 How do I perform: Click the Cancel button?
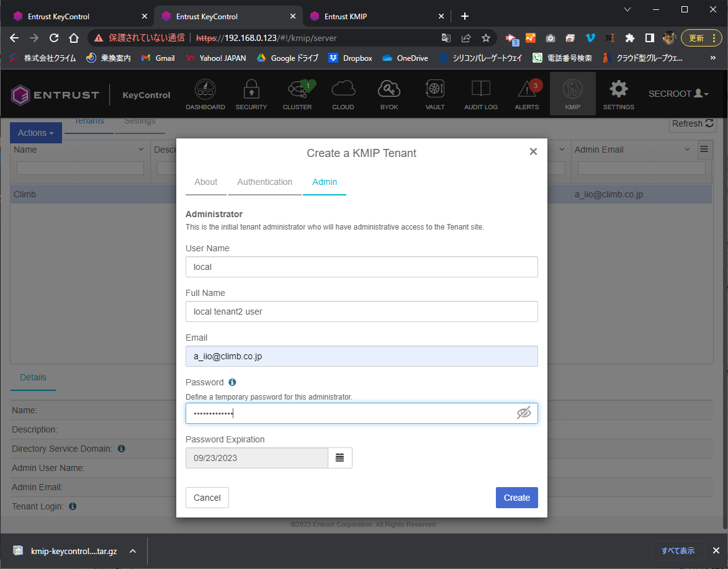(207, 498)
